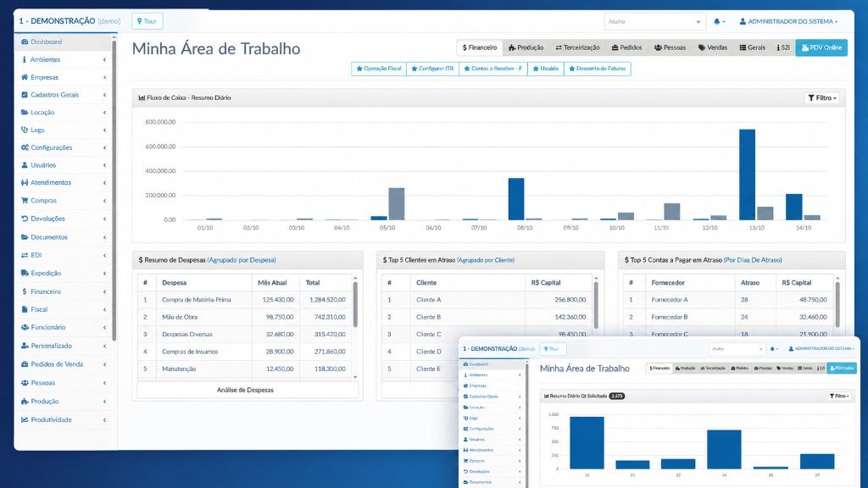Click the Usuários person icon
The image size is (868, 488).
coord(25,165)
